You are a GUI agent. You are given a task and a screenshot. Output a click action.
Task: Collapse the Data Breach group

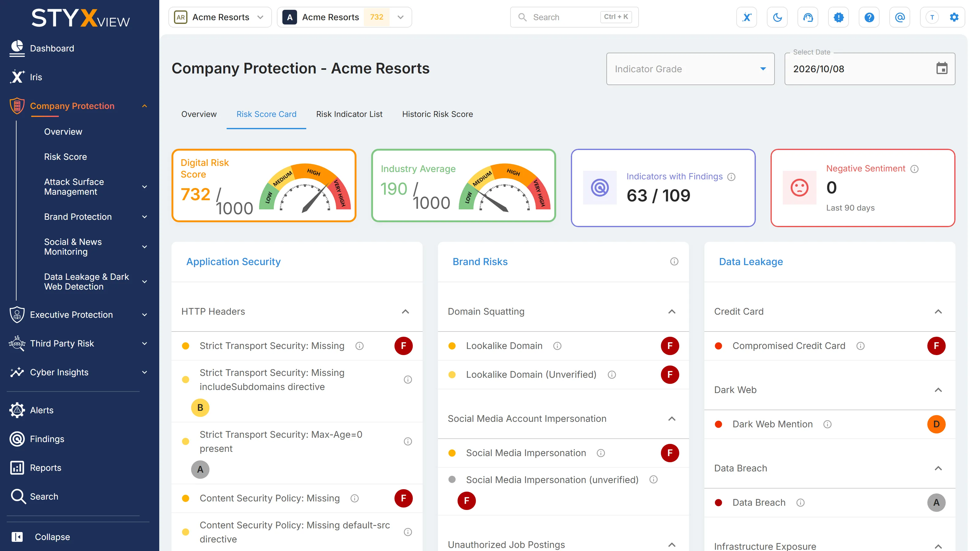(938, 468)
